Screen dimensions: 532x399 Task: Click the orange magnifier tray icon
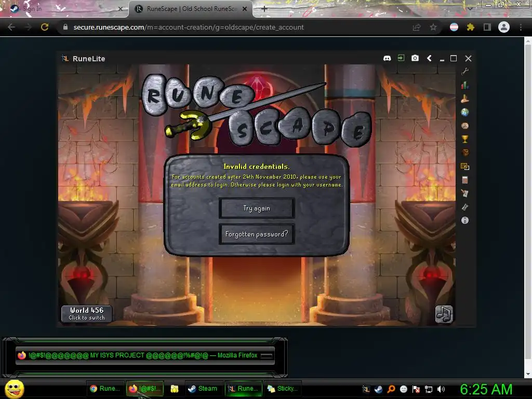(x=391, y=389)
